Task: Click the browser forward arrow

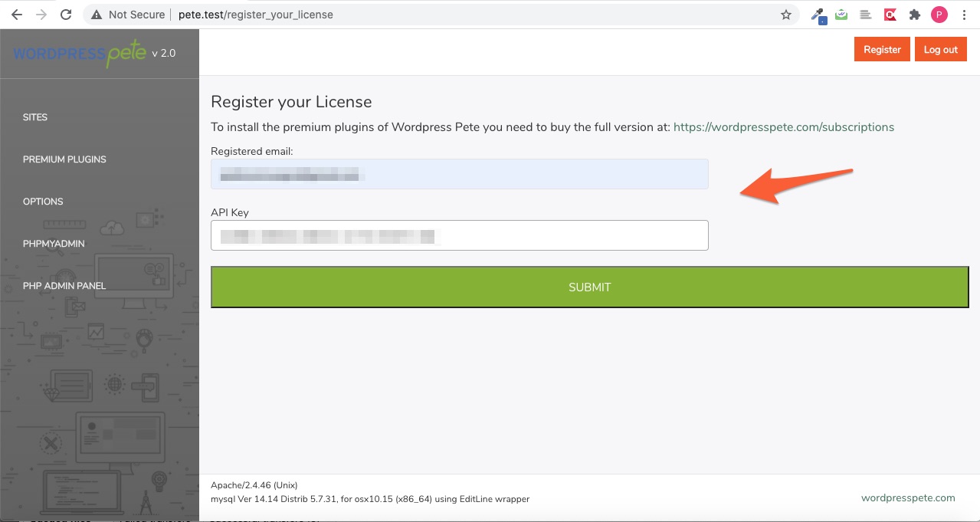Action: 41,15
